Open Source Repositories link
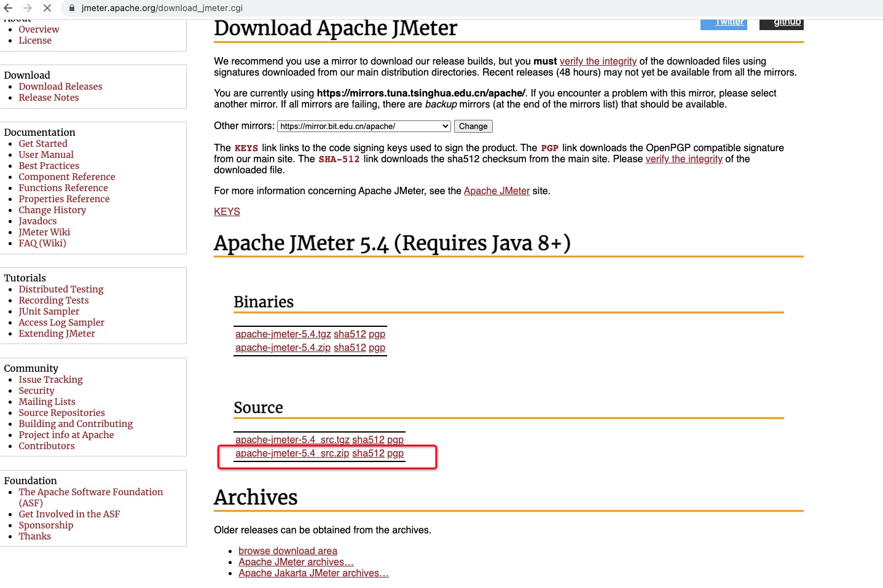This screenshot has width=883, height=588. [x=61, y=412]
